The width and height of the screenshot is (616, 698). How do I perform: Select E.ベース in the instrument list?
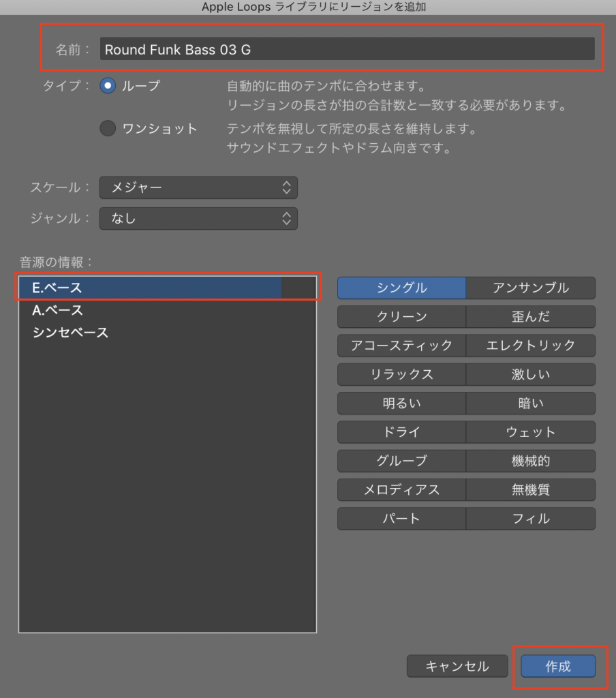[150, 287]
